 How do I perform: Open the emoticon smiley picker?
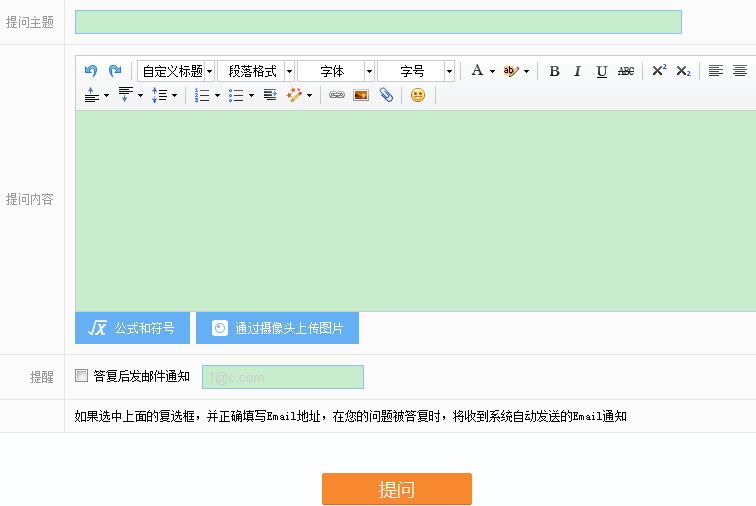(x=418, y=96)
